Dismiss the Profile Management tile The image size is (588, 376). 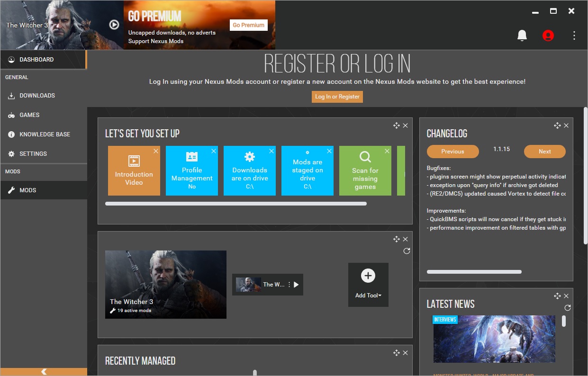(x=214, y=151)
